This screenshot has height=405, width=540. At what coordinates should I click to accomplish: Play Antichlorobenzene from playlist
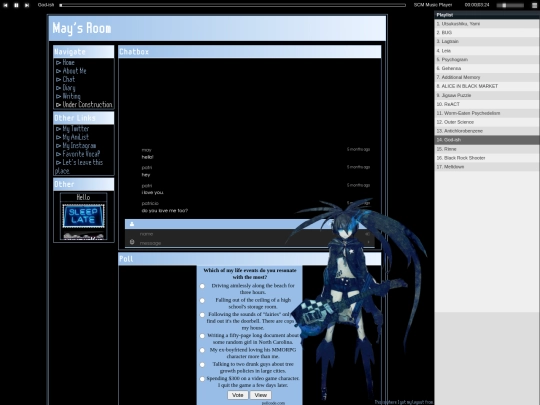[487, 131]
